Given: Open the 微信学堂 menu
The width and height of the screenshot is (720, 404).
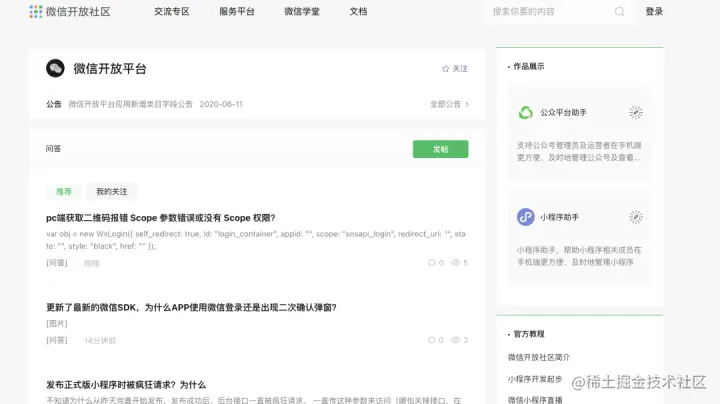Looking at the screenshot, I should pos(302,11).
